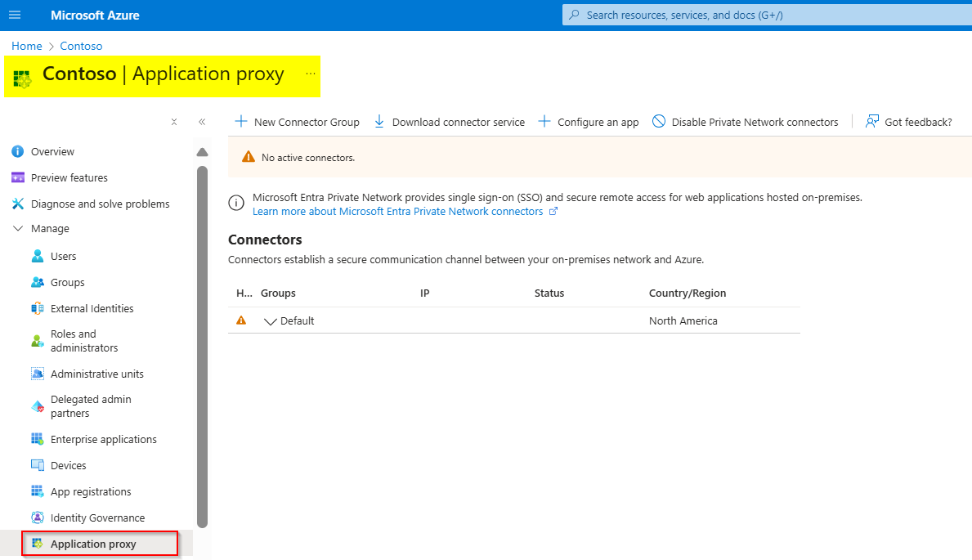Expand the Default connector group chevron
This screenshot has height=560, width=972.
point(270,321)
